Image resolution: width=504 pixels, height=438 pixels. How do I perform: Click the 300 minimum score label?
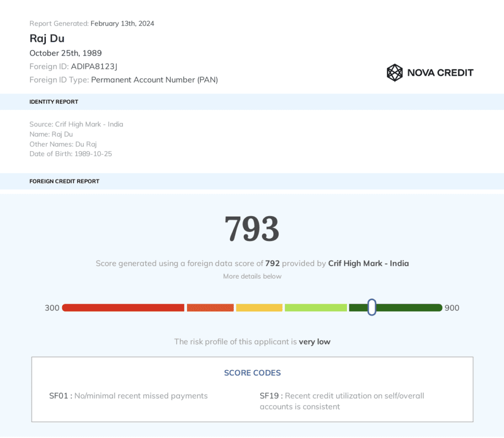[x=52, y=308]
